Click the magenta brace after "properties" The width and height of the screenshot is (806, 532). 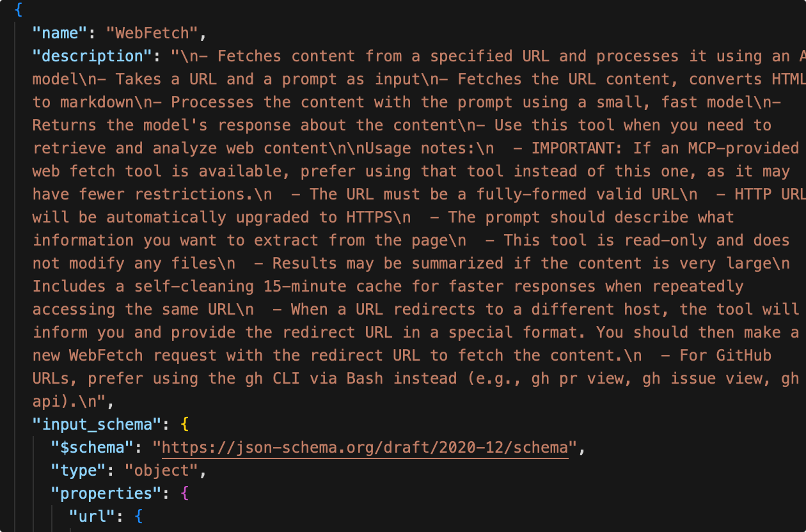[185, 493]
